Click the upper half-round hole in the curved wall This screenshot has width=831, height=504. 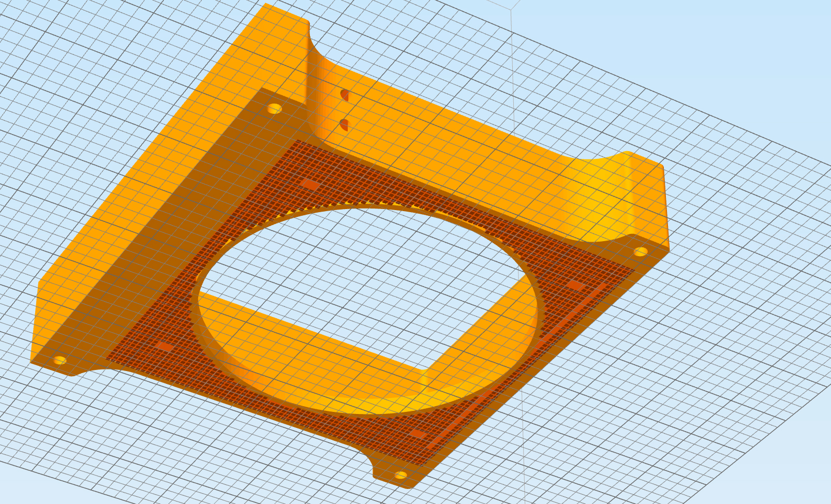point(345,95)
